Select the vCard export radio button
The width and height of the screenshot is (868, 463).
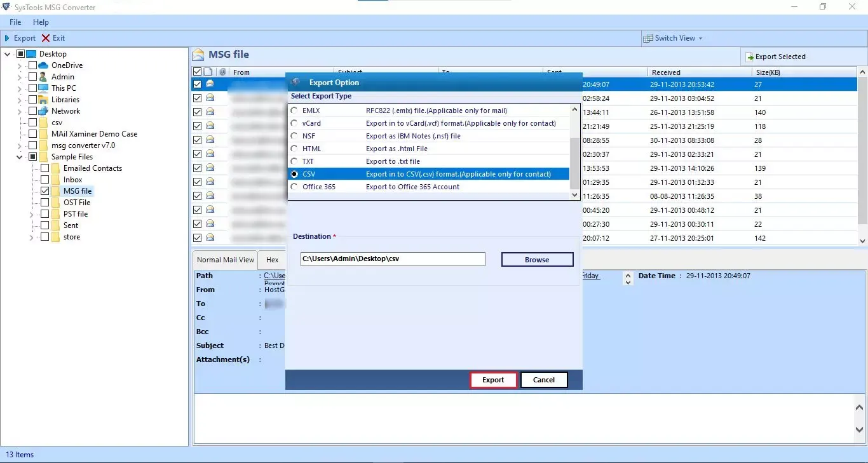pyautogui.click(x=294, y=123)
